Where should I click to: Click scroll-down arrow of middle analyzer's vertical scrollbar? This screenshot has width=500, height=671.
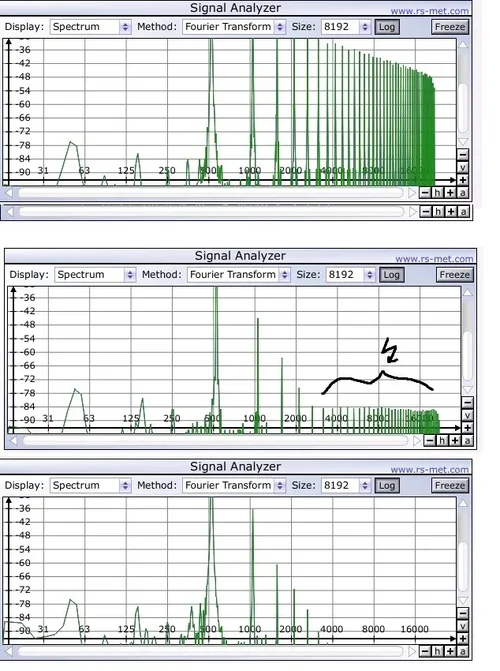[467, 389]
